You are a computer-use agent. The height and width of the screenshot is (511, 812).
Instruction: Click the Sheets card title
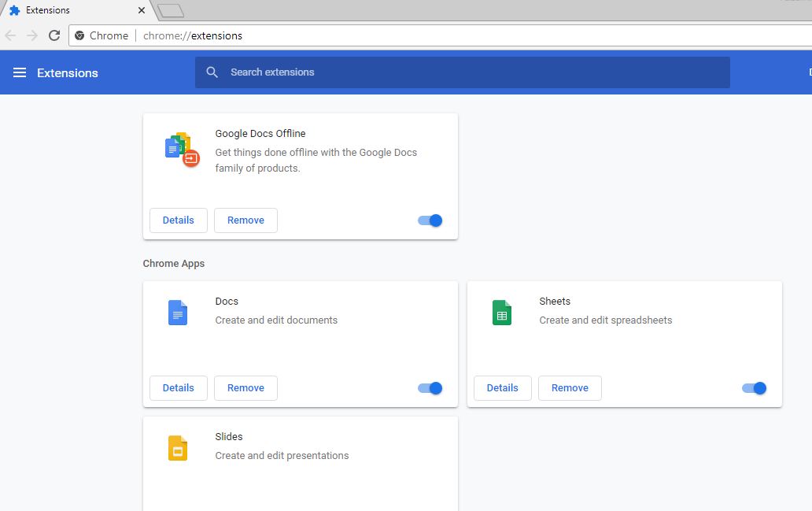pos(555,301)
